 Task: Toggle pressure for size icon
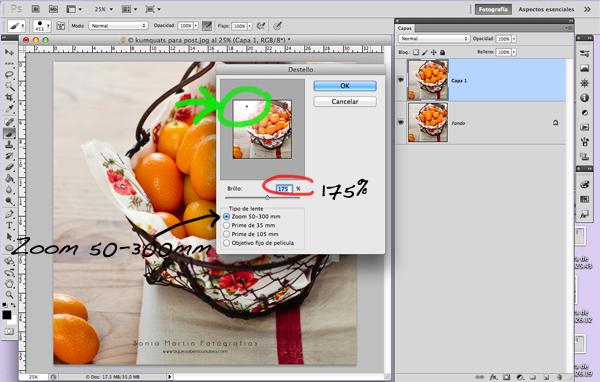(278, 26)
